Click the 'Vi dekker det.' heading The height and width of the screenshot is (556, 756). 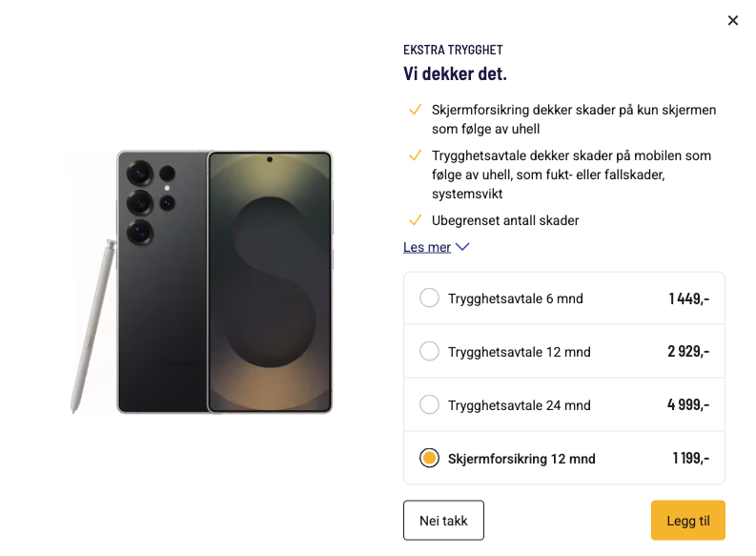pyautogui.click(x=455, y=73)
